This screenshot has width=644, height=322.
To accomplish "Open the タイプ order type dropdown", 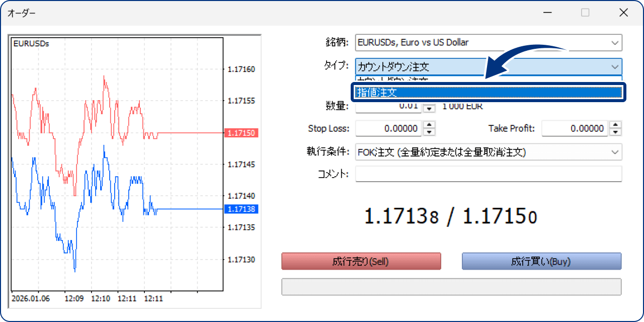I will (614, 66).
